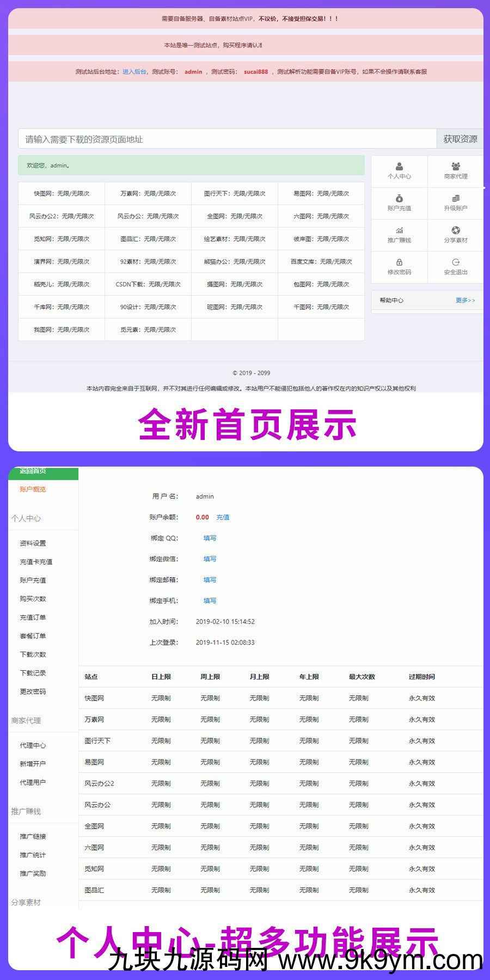Click the 获取资源 button
This screenshot has width=490, height=980.
pyautogui.click(x=460, y=139)
